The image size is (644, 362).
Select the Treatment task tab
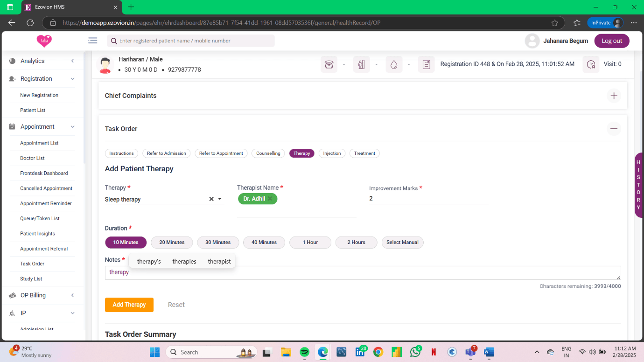point(364,153)
